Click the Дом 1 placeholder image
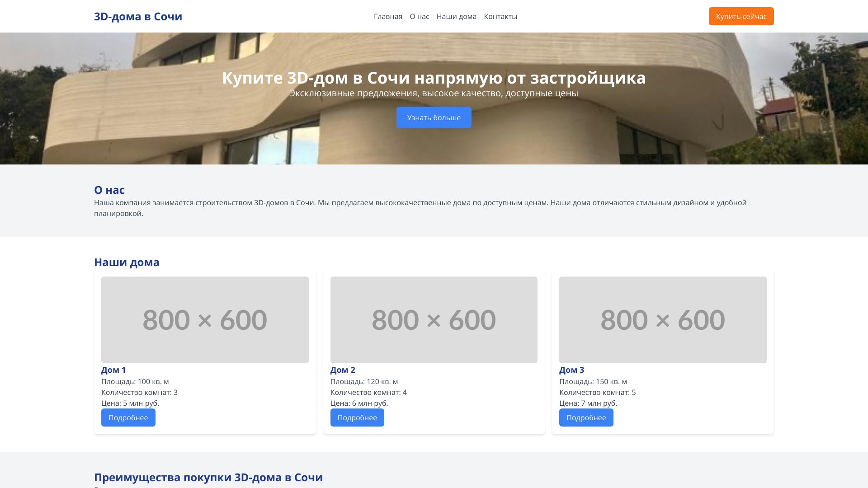868x488 pixels. [x=205, y=319]
